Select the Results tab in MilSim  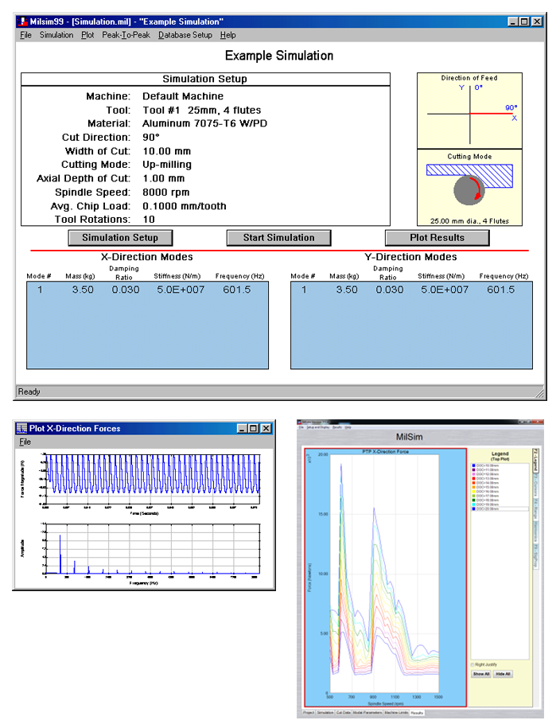tap(417, 713)
